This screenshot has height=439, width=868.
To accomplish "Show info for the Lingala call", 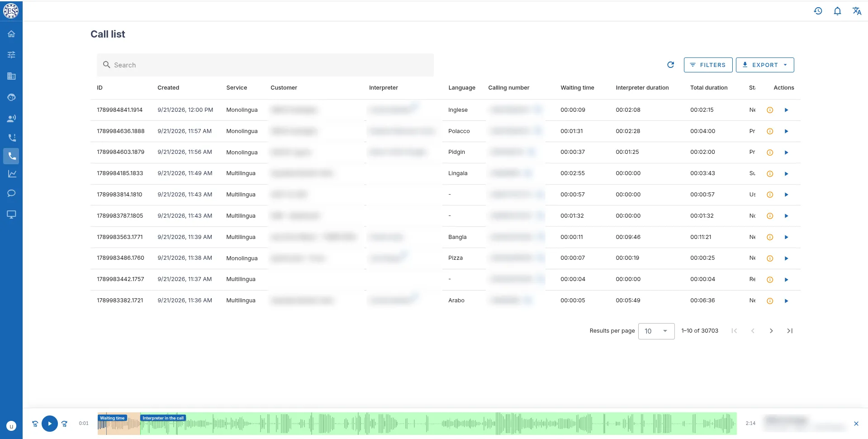I will click(770, 174).
